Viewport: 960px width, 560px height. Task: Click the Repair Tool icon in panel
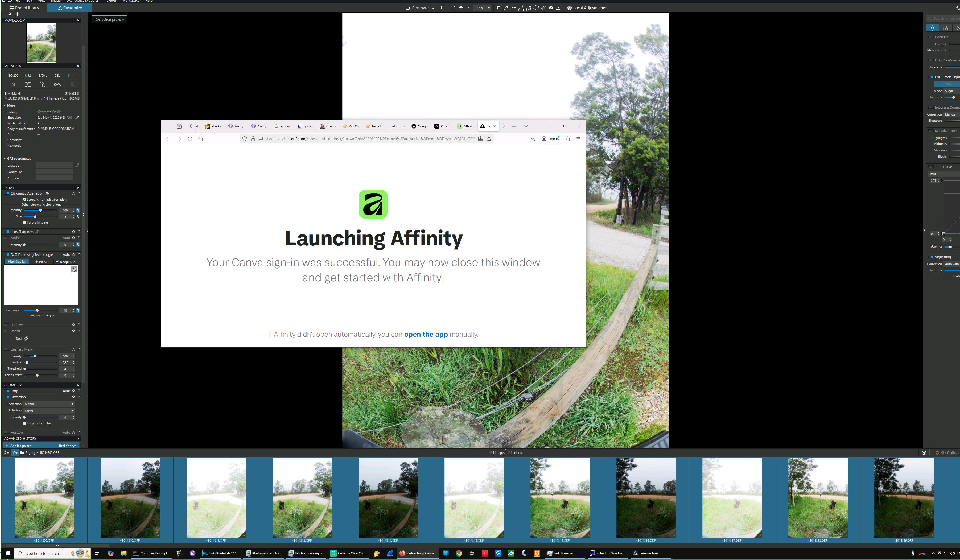pyautogui.click(x=26, y=339)
